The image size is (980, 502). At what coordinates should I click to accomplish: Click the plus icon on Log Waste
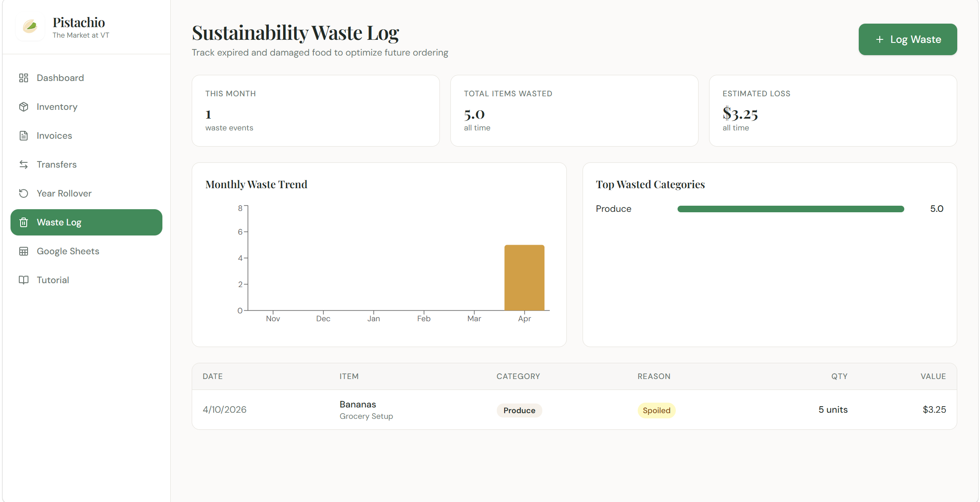point(879,39)
